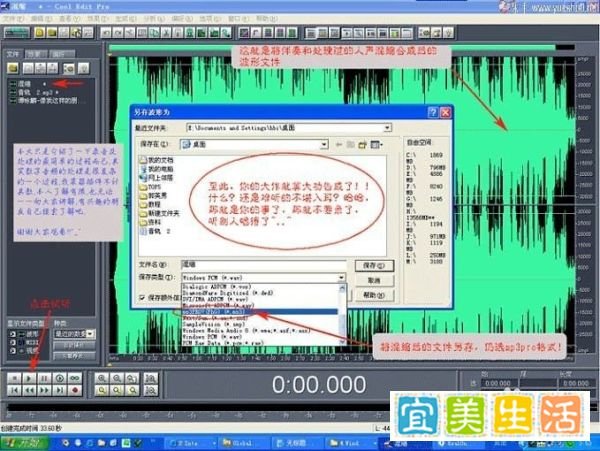
Task: Click the green overview bar above the waveform
Action: pyautogui.click(x=332, y=47)
